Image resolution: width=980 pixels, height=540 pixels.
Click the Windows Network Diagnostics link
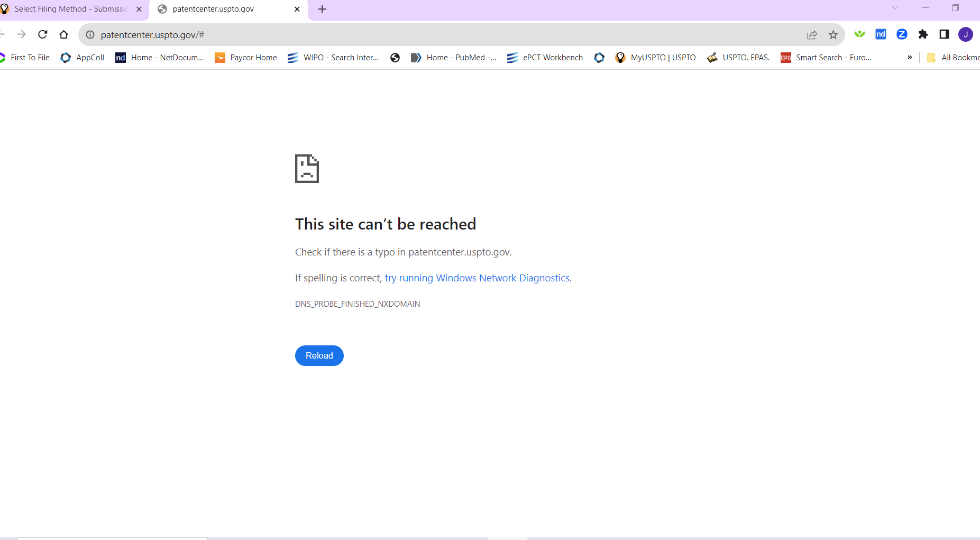[x=478, y=278]
